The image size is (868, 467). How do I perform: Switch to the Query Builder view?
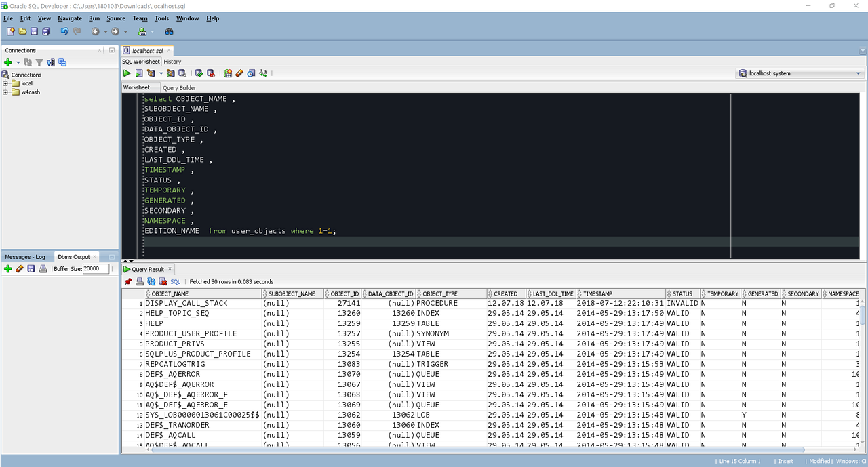179,87
